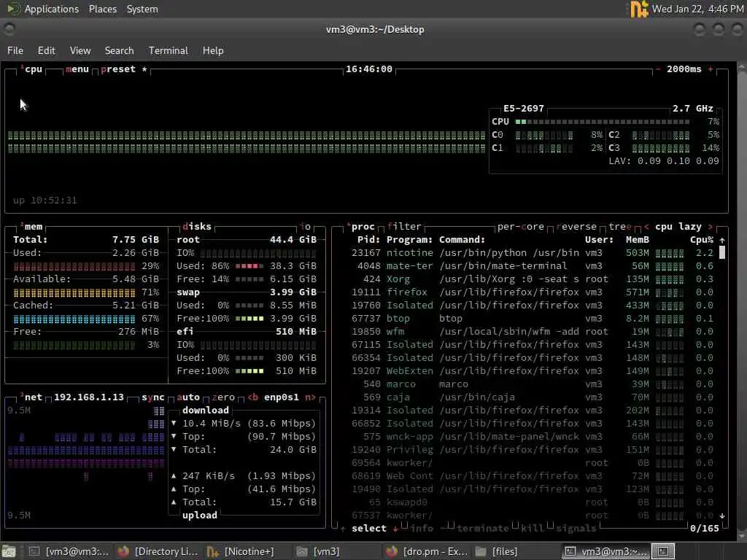The image size is (747, 560).
Task: Open the File menu
Action: (x=15, y=50)
